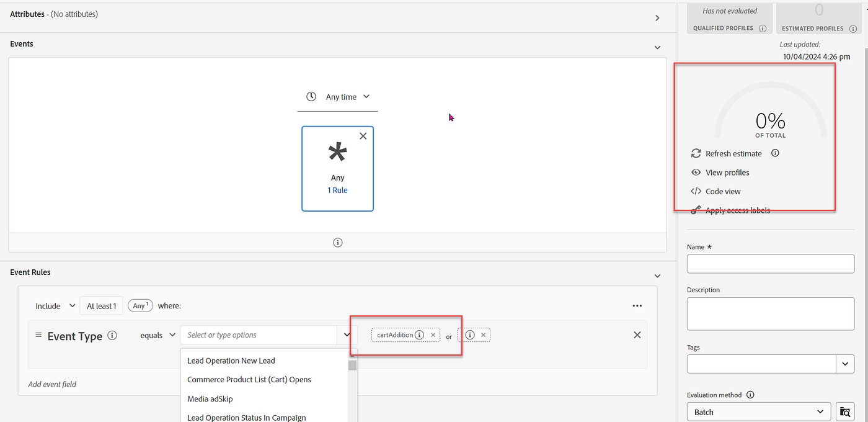Focus the Name input field
The width and height of the screenshot is (868, 422).
(x=771, y=264)
